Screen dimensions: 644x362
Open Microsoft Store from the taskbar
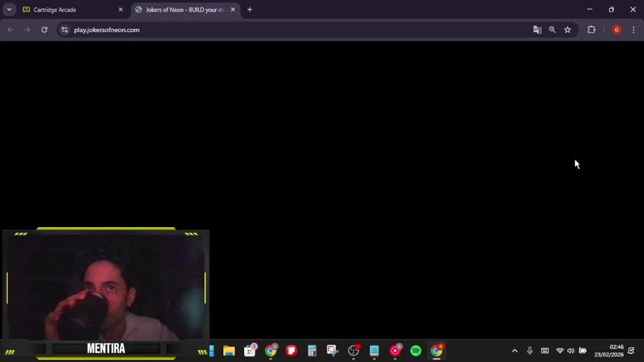250,350
